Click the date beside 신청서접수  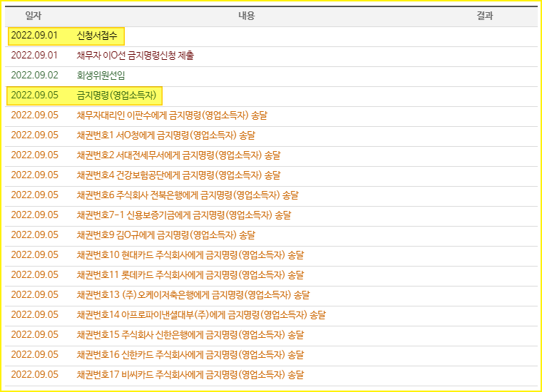point(34,36)
